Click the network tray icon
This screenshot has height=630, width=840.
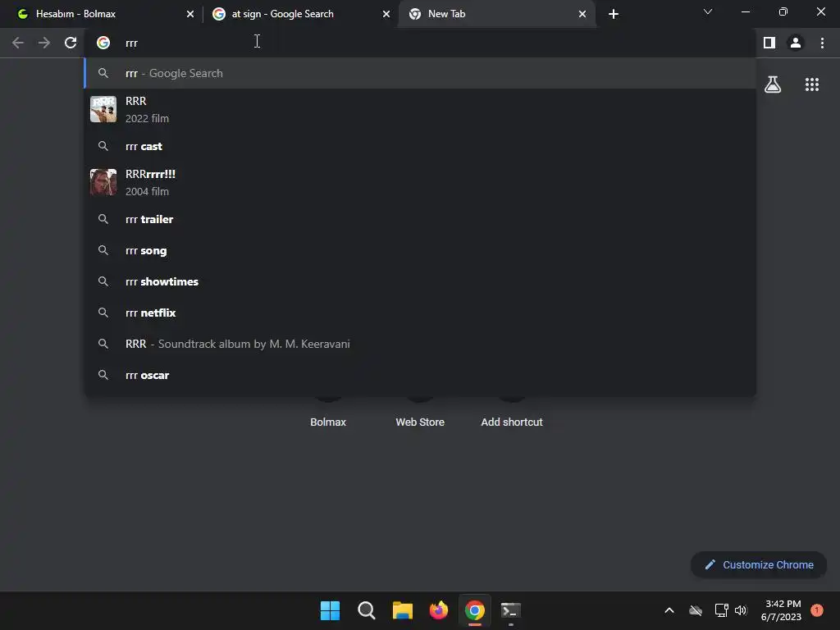pyautogui.click(x=721, y=610)
